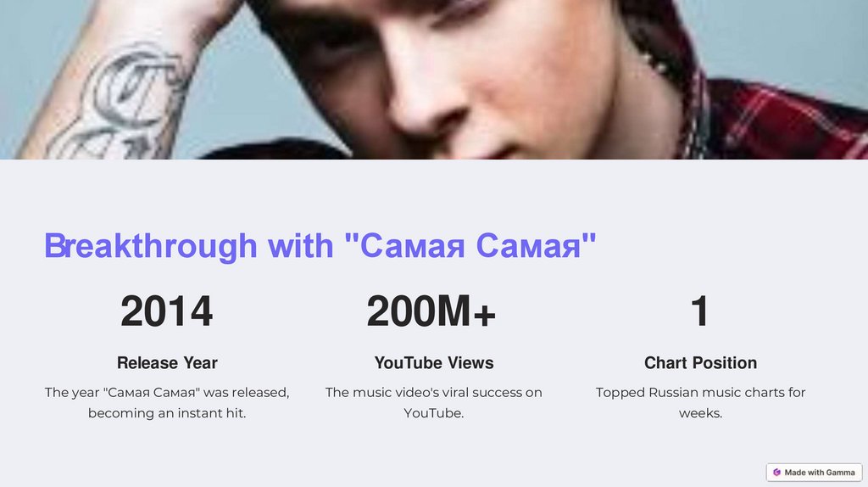Select the "200M+" statistic number
868x487 pixels.
(431, 311)
